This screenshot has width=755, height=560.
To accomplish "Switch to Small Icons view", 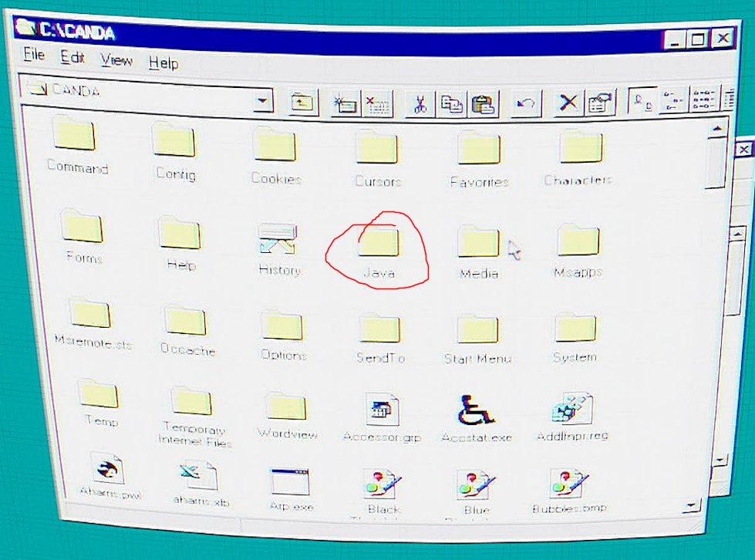I will (672, 100).
